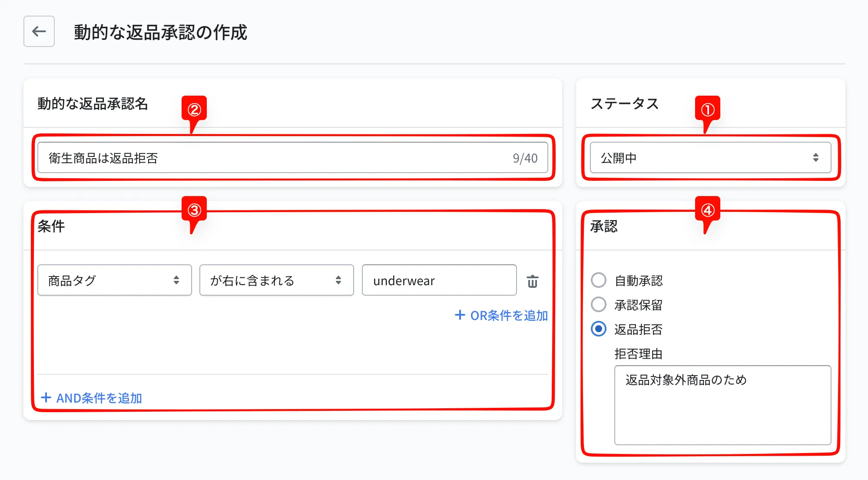This screenshot has width=868, height=480.
Task: Click the AND条件を追加 link
Action: click(91, 398)
